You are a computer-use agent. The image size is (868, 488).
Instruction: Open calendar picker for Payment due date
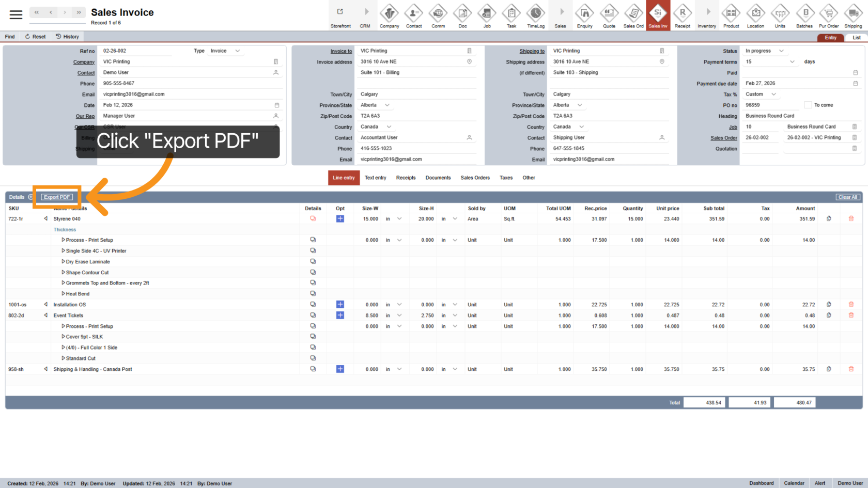point(856,84)
